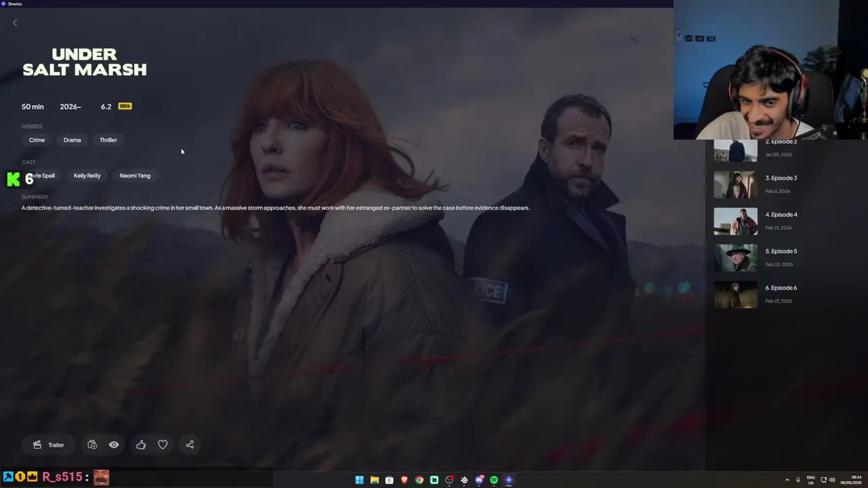Change the ENG UK input language
The image size is (868, 488).
(811, 480)
